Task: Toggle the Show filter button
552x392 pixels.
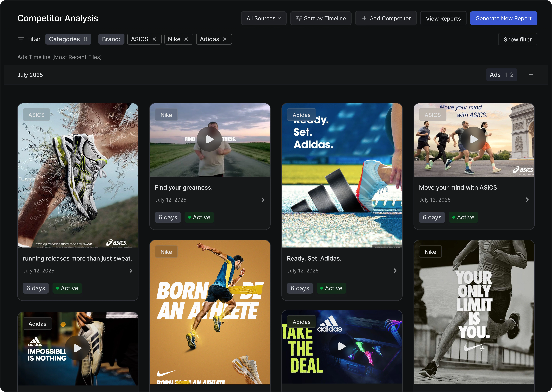Action: pyautogui.click(x=517, y=39)
